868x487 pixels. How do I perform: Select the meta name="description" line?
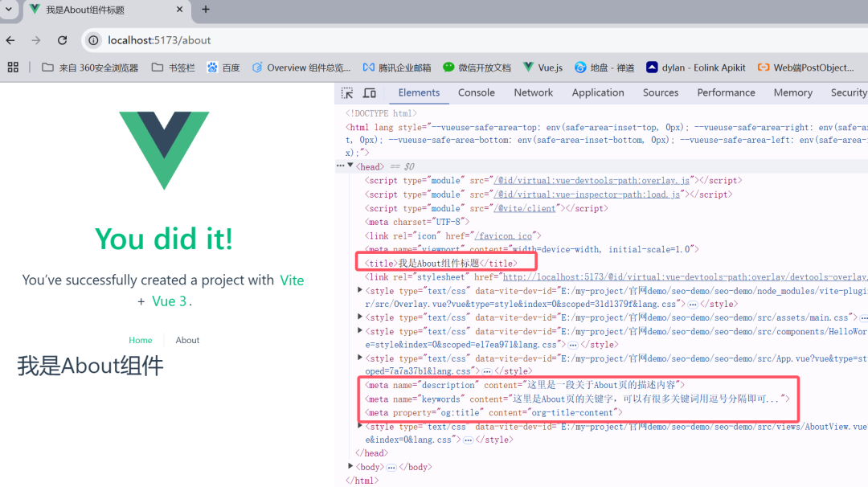[525, 385]
